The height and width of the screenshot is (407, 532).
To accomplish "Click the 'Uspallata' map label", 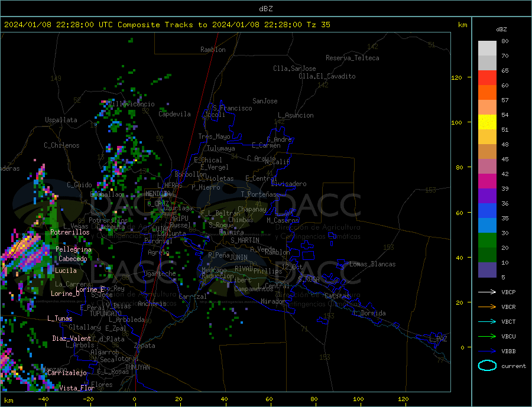I will [x=61, y=120].
